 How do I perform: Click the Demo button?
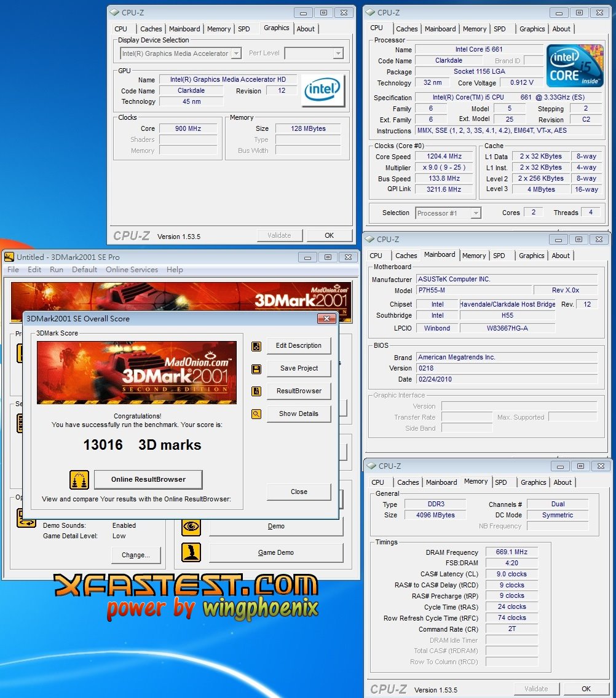point(276,526)
